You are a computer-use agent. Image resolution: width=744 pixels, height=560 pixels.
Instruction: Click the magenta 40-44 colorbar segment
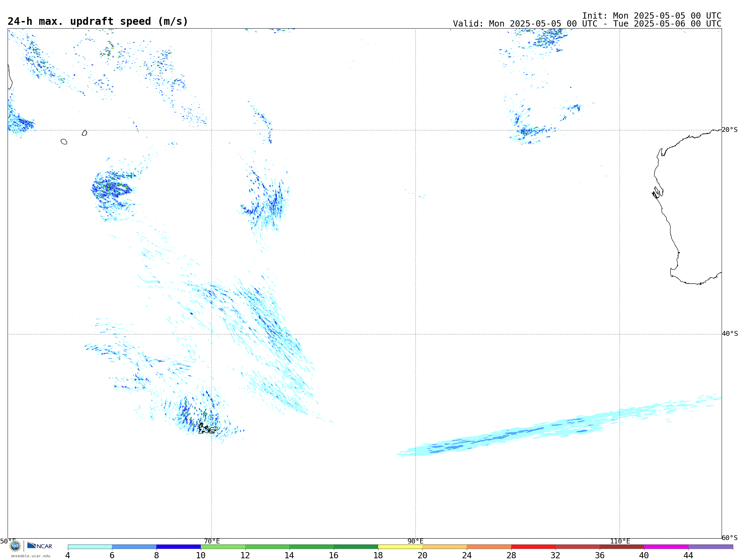tap(666, 547)
